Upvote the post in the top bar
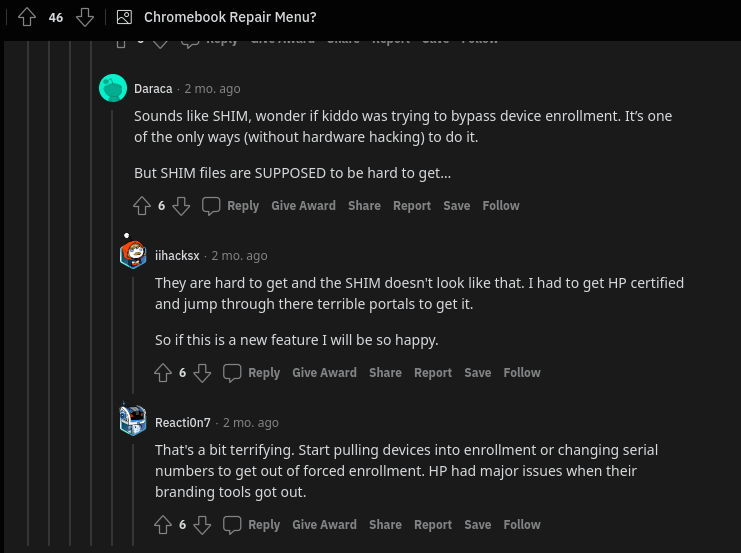 point(27,17)
